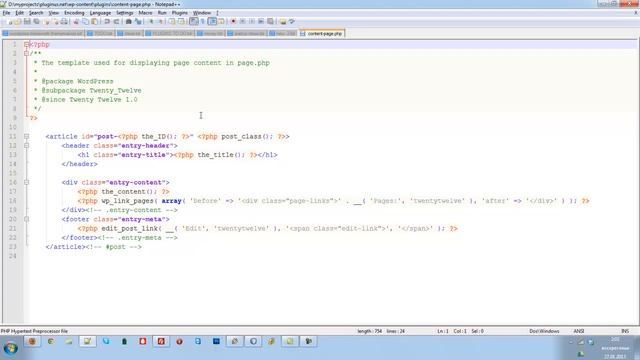Click the macro playback icon

[252, 21]
